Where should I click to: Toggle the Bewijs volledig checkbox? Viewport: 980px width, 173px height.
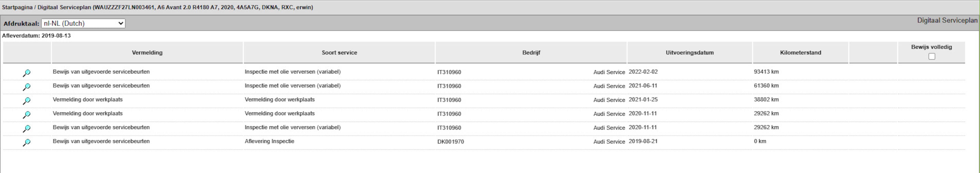(931, 56)
